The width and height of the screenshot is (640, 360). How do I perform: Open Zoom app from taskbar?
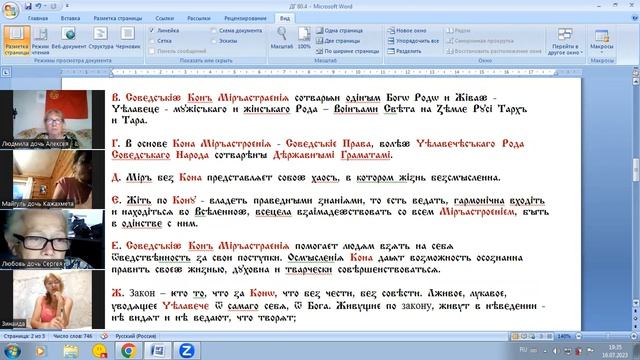click(x=187, y=351)
